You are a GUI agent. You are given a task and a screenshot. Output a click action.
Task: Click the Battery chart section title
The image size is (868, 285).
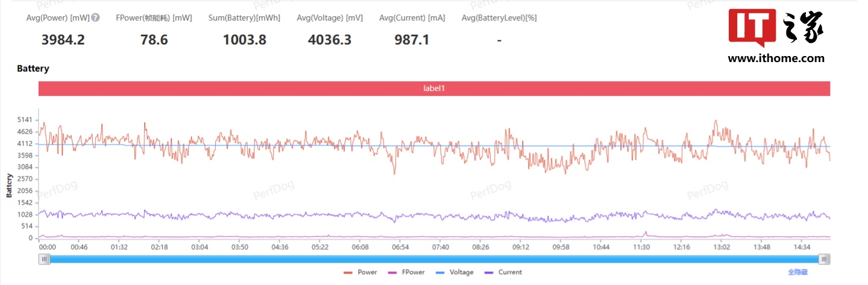33,69
